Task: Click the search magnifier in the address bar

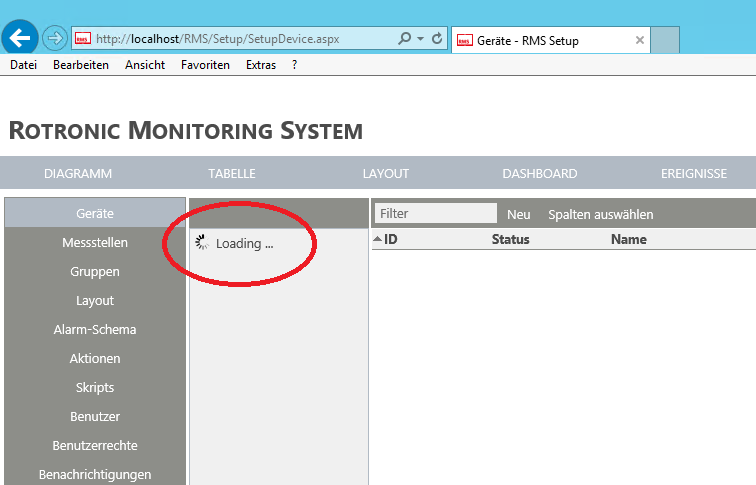Action: (405, 38)
